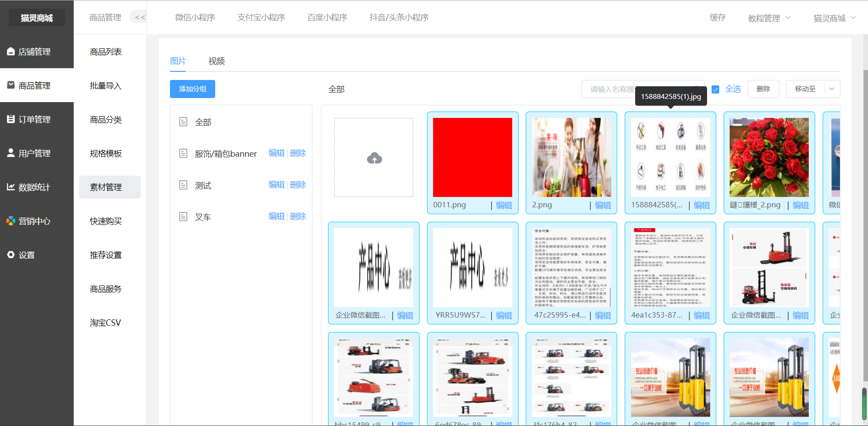Click the 营销中心 colorful icon
Screen dimensions: 868x426
[x=11, y=220]
